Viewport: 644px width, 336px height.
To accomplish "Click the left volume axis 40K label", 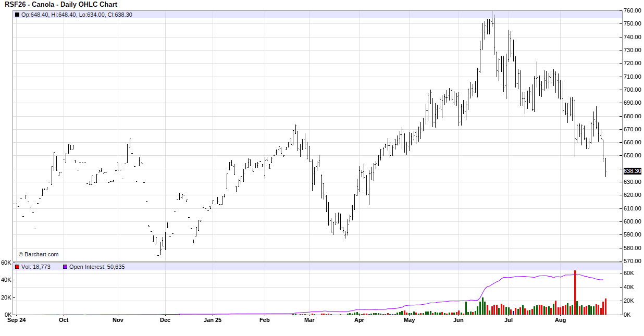I will tap(6, 280).
